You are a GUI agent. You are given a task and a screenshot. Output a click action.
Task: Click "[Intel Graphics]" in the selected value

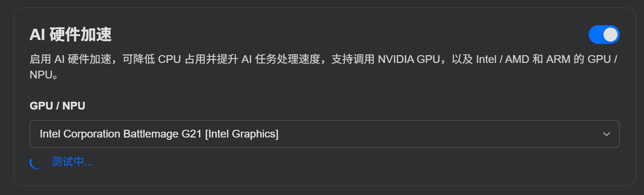click(x=242, y=134)
